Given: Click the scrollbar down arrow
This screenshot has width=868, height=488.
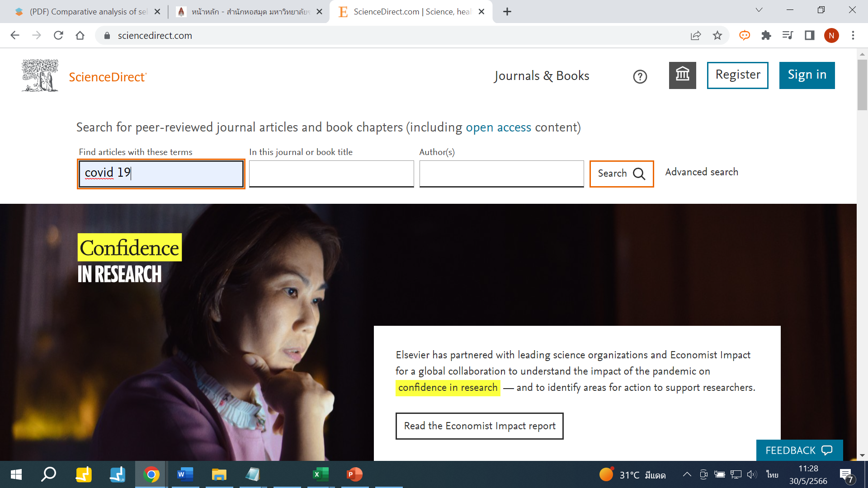Looking at the screenshot, I should click(x=862, y=455).
